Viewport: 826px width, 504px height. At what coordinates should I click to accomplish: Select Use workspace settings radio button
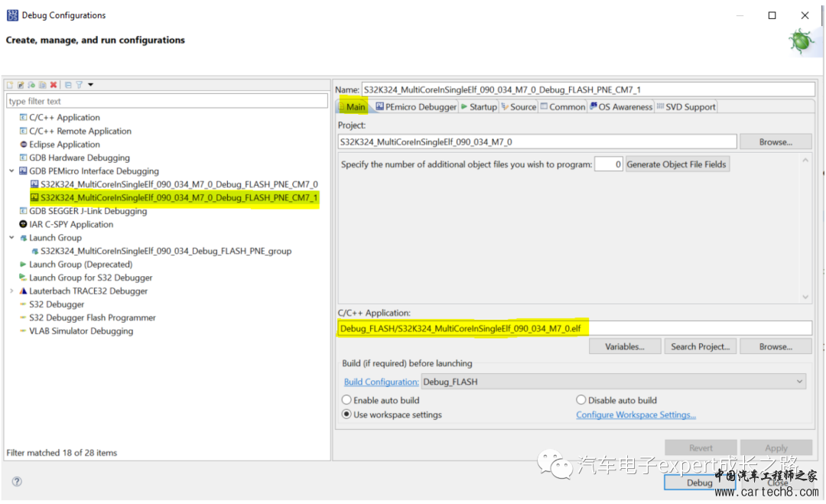346,415
